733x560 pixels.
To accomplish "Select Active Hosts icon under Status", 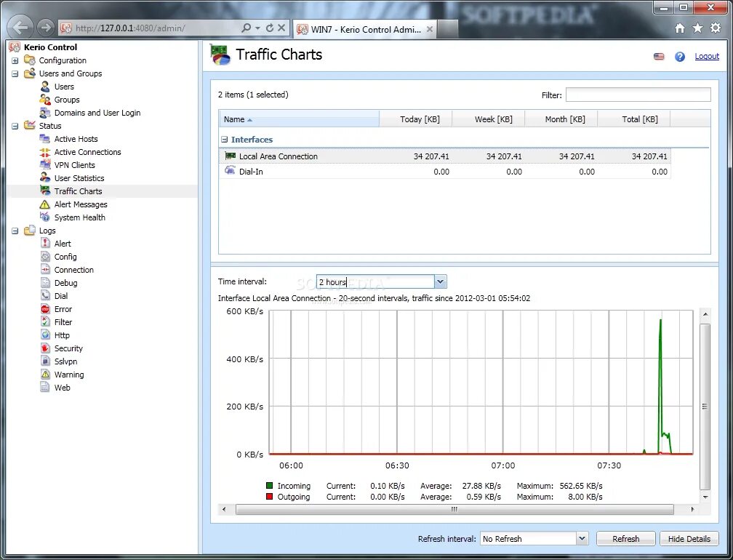I will (x=45, y=139).
